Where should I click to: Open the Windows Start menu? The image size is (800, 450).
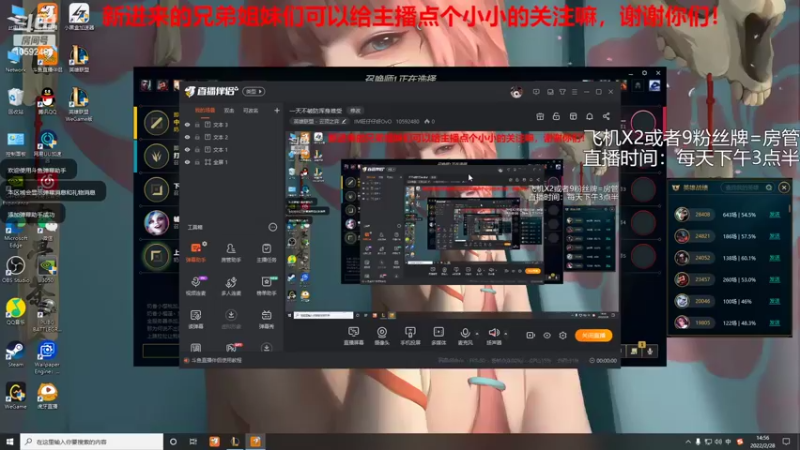click(10, 441)
